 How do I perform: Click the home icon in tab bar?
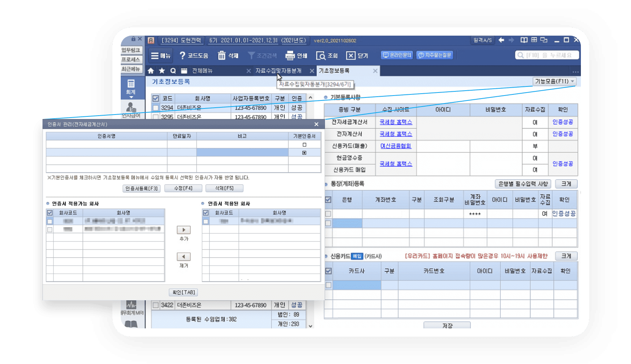coord(151,71)
